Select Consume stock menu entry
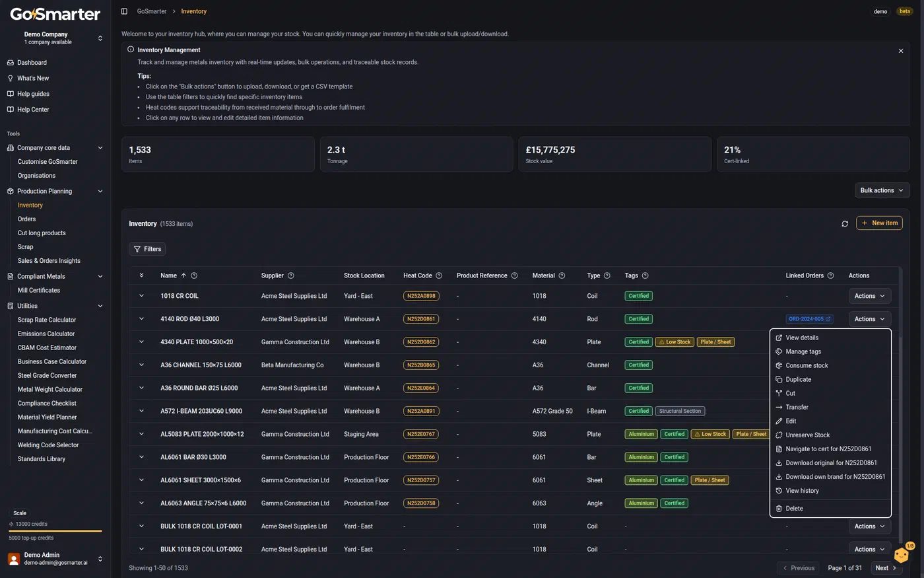924x578 pixels. click(x=830, y=365)
